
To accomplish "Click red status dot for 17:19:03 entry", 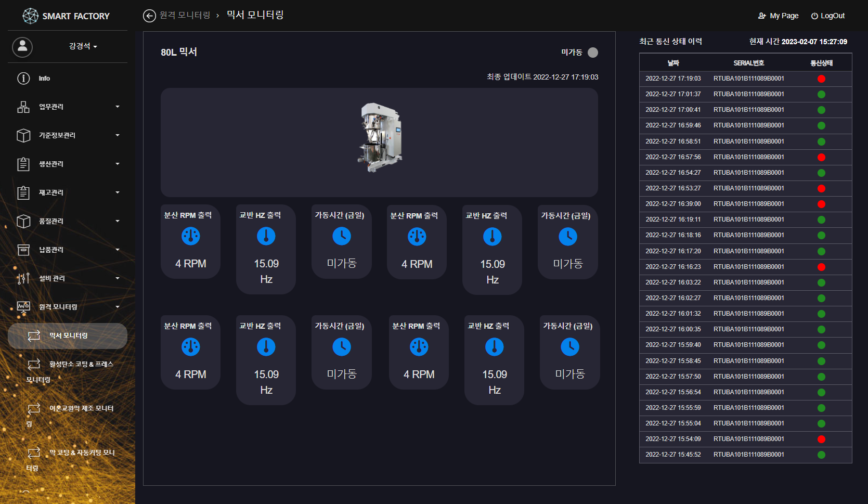I will click(x=821, y=79).
